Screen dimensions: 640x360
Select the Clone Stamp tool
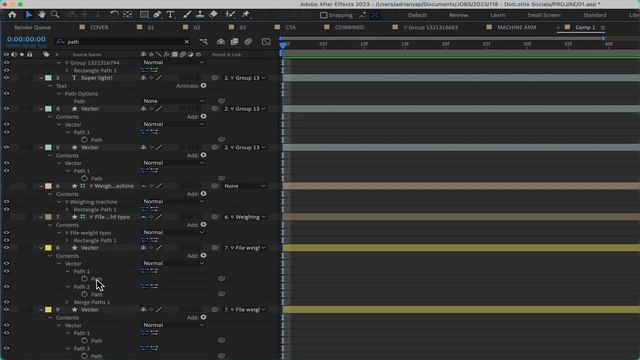[x=200, y=15]
